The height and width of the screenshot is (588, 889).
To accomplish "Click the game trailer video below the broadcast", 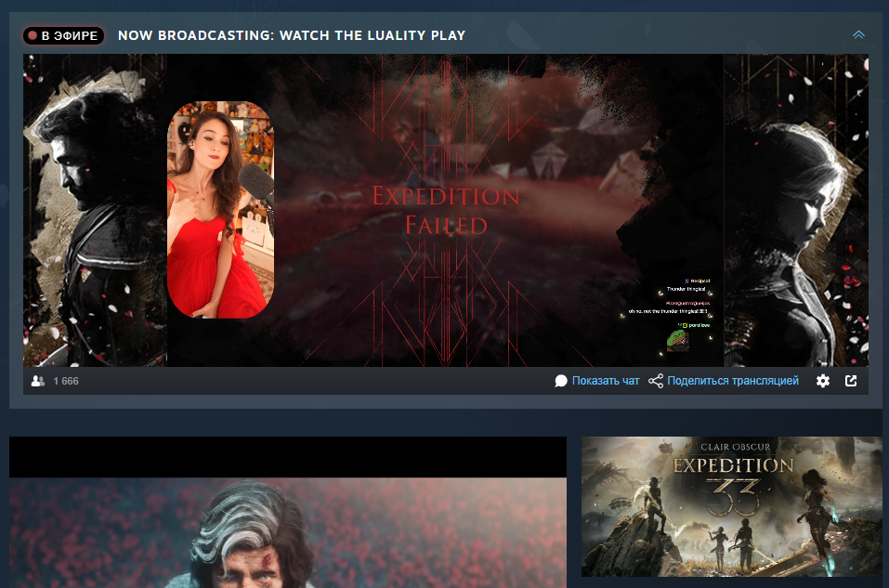I will [x=288, y=513].
